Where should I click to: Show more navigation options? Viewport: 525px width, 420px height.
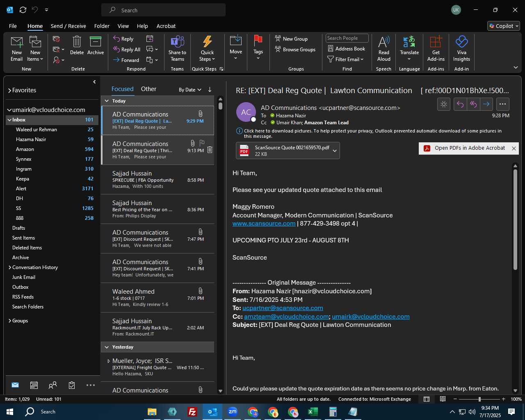[x=91, y=385]
